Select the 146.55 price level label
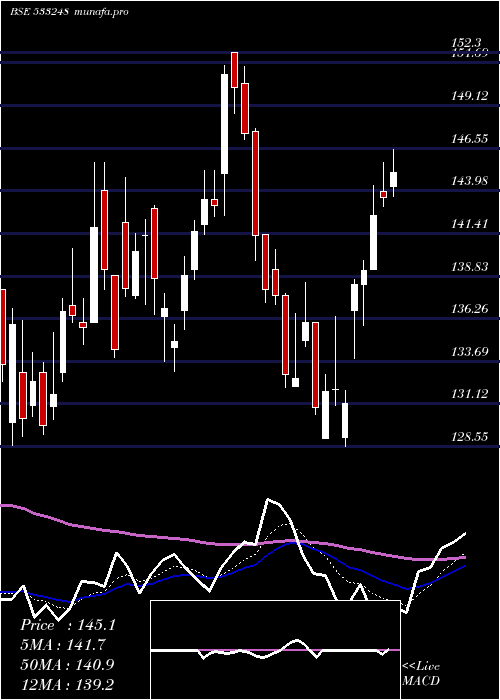The height and width of the screenshot is (700, 500). 470,138
